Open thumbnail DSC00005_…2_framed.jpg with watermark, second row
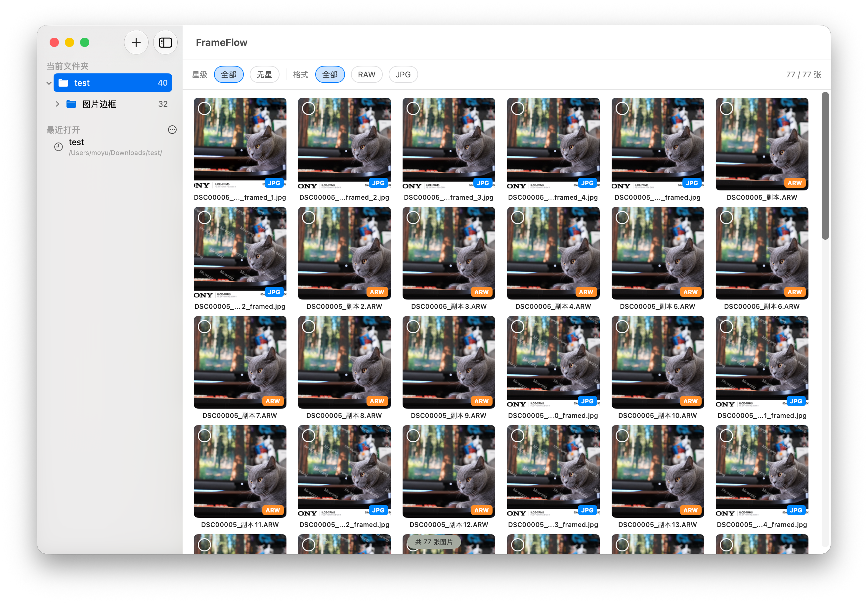 point(240,253)
